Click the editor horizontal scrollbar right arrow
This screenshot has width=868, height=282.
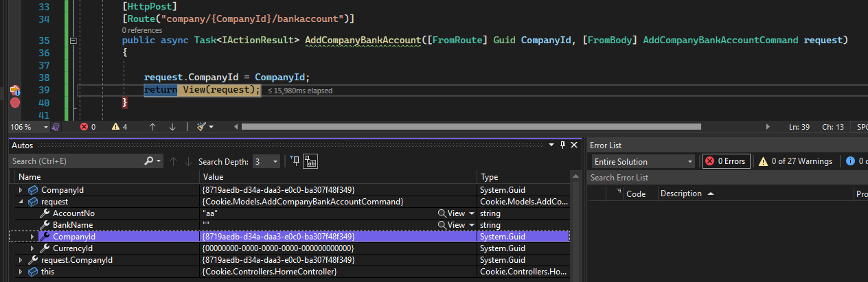[x=768, y=127]
